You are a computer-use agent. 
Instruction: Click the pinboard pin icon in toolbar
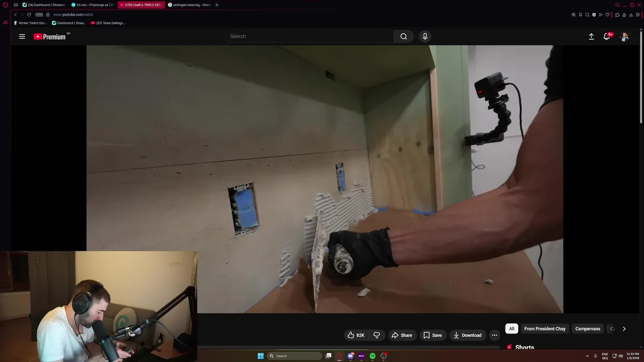point(580,15)
